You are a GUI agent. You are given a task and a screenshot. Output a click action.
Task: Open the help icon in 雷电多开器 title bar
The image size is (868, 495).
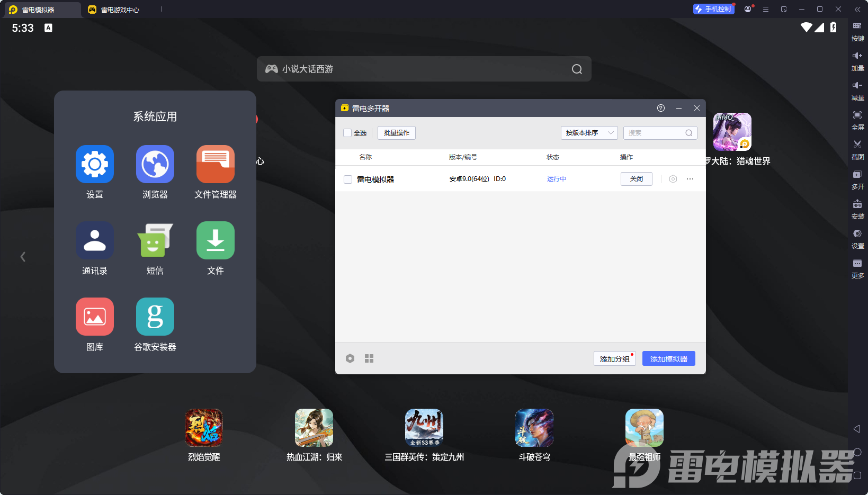(x=661, y=108)
